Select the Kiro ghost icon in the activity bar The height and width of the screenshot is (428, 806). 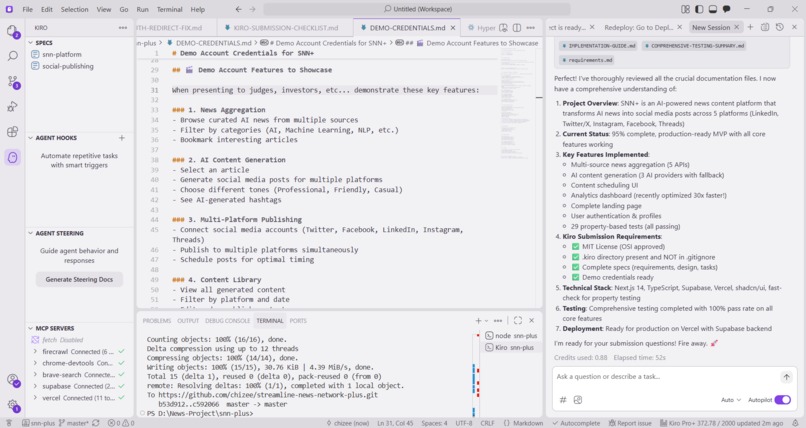pyautogui.click(x=12, y=157)
